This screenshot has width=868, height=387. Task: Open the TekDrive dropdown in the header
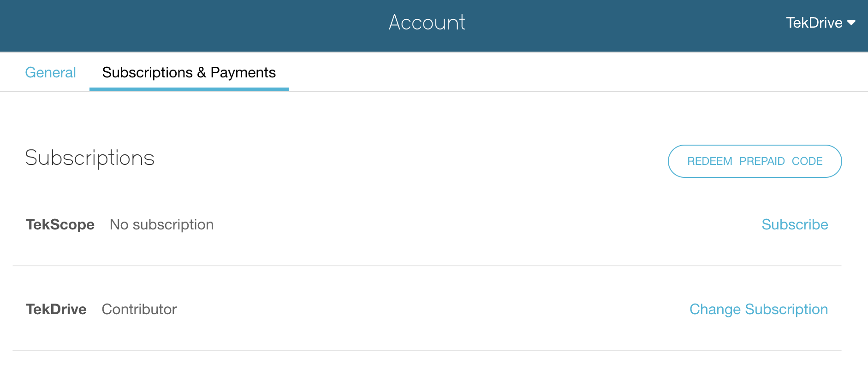[814, 23]
